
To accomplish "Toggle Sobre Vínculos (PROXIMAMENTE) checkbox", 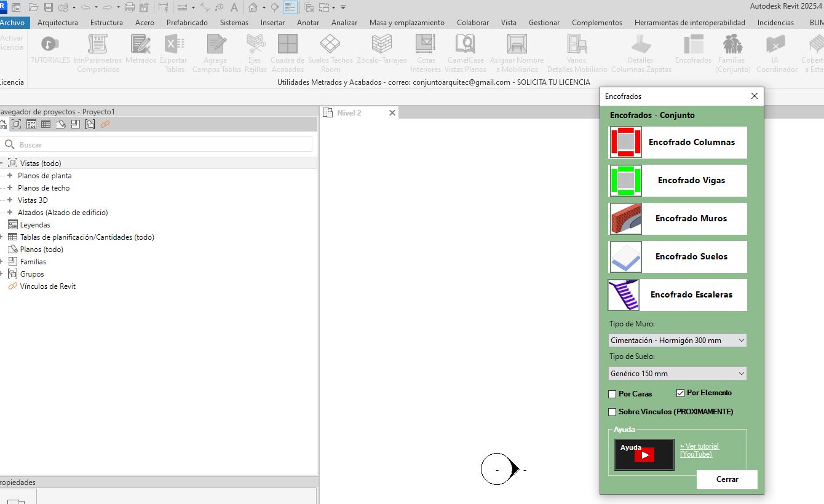I will point(612,412).
